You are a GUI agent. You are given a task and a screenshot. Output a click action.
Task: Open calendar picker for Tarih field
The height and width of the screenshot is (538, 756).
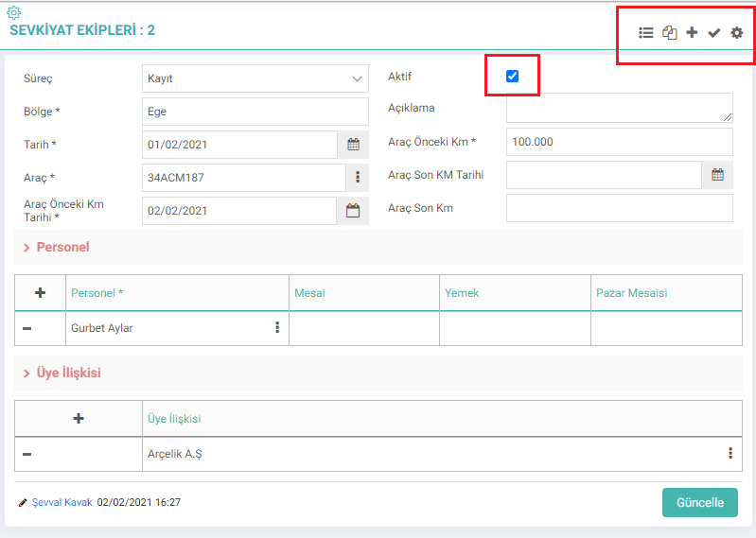354,145
